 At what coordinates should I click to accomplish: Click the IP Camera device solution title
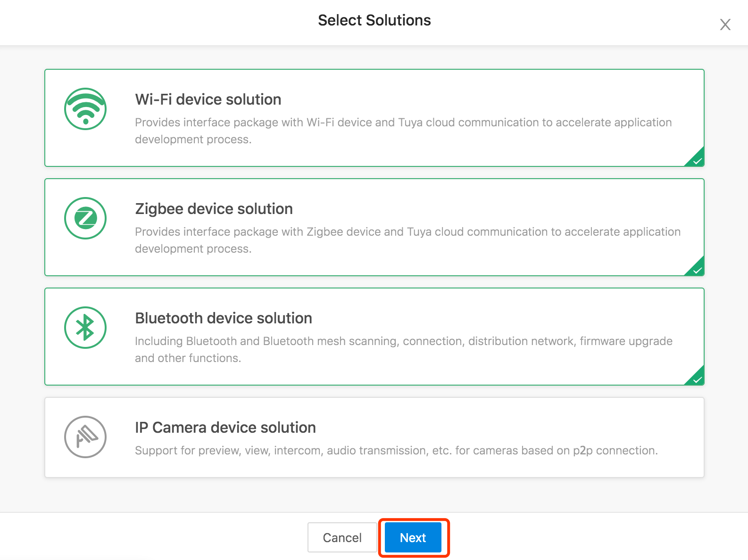[x=225, y=428]
